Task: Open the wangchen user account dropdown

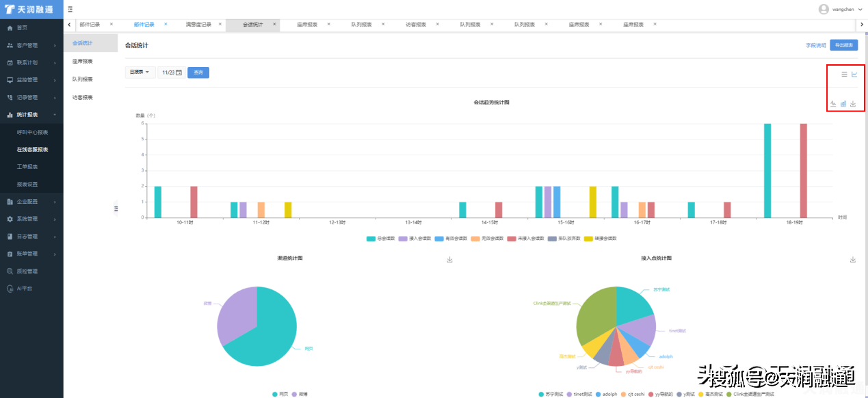Action: [841, 9]
